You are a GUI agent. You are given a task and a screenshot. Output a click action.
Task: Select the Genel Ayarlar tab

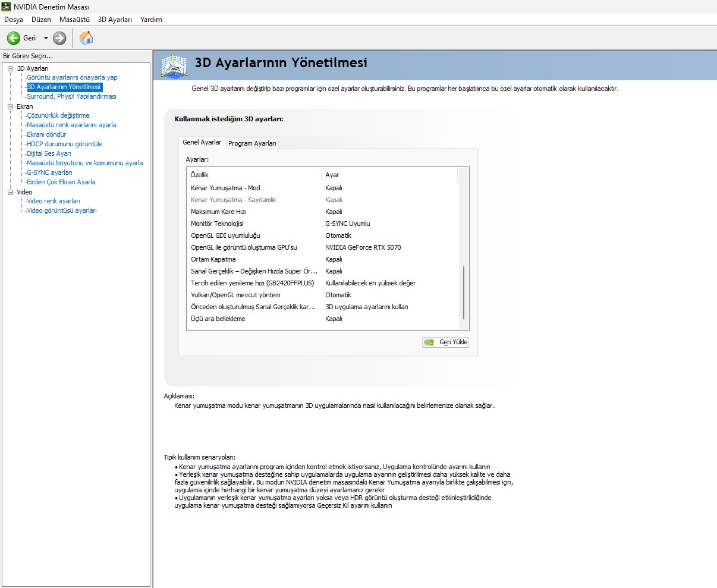click(202, 142)
